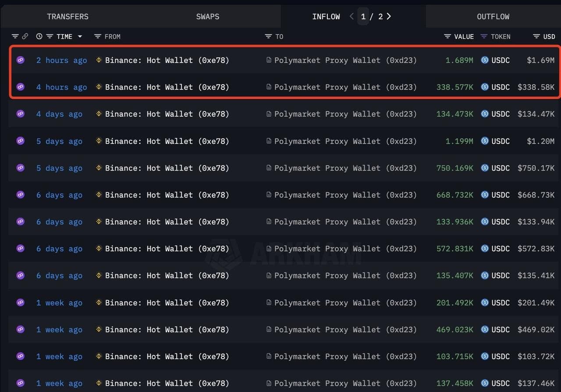Open the TO column filter icon
Screen dimensions: 561x392
[268, 36]
